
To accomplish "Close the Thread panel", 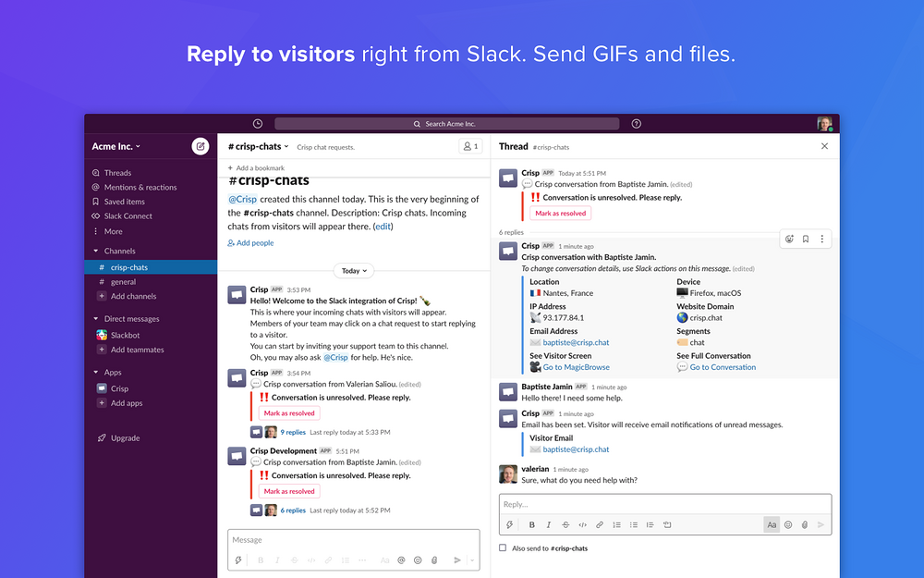I will (824, 146).
